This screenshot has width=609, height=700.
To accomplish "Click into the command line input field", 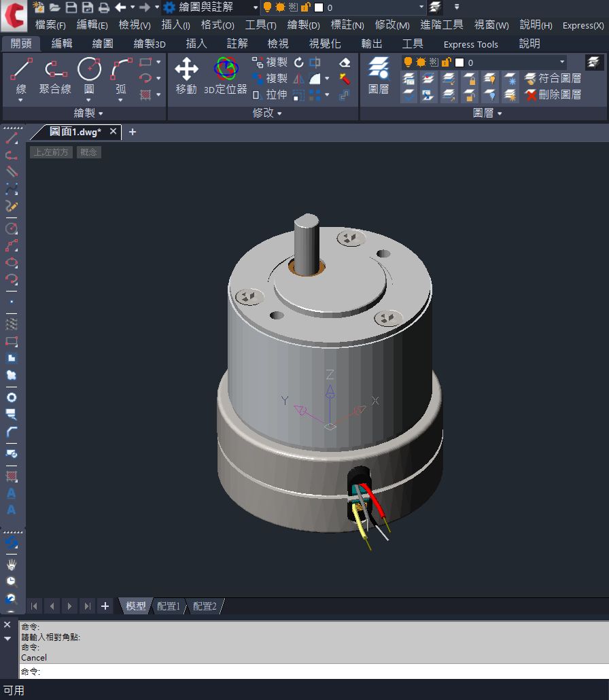I will click(x=313, y=671).
